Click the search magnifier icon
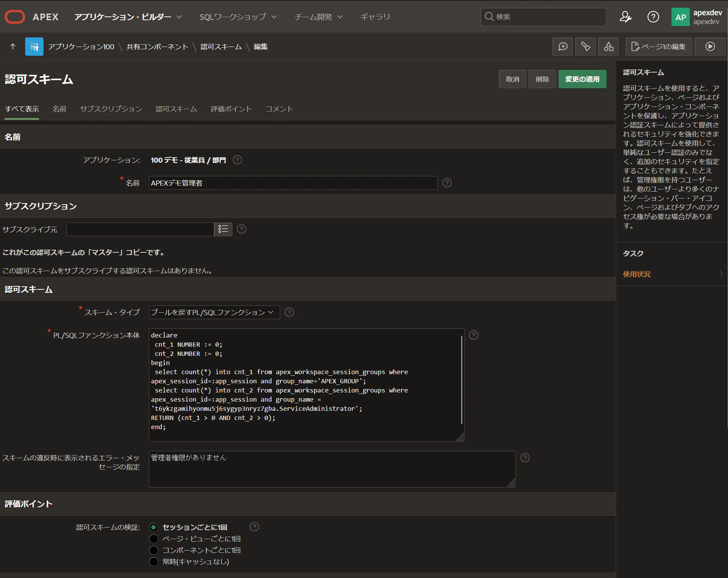Screen dimensions: 728x578 coord(489,16)
